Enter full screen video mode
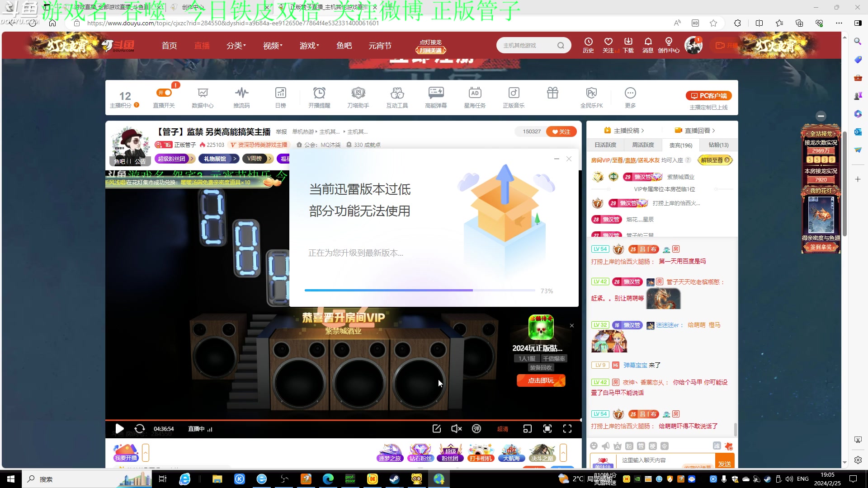The image size is (868, 488). (567, 428)
